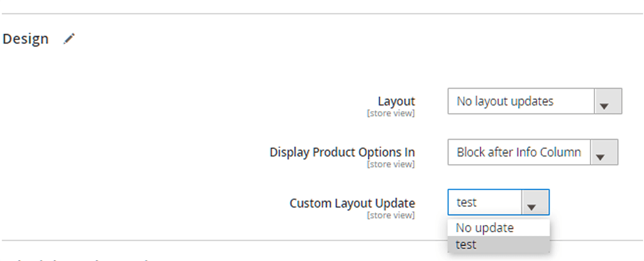Click the Display Product Options In label

click(x=342, y=152)
